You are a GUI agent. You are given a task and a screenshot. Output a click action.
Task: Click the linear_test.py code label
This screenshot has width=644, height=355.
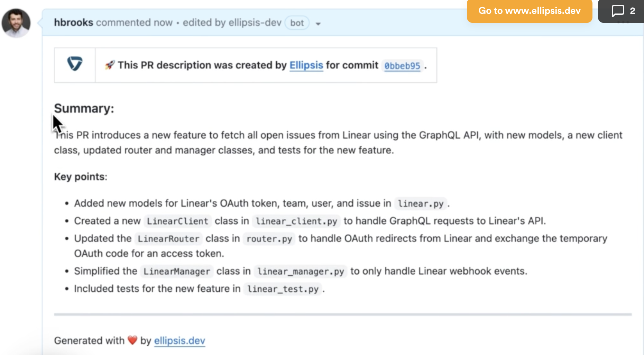click(283, 289)
